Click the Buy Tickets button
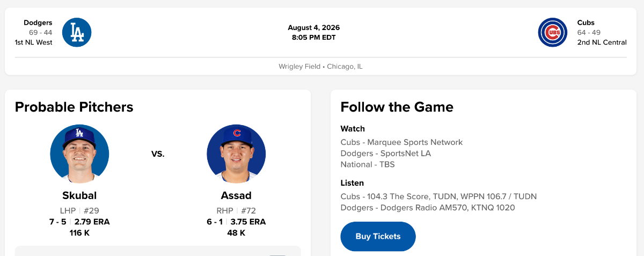 (x=378, y=236)
